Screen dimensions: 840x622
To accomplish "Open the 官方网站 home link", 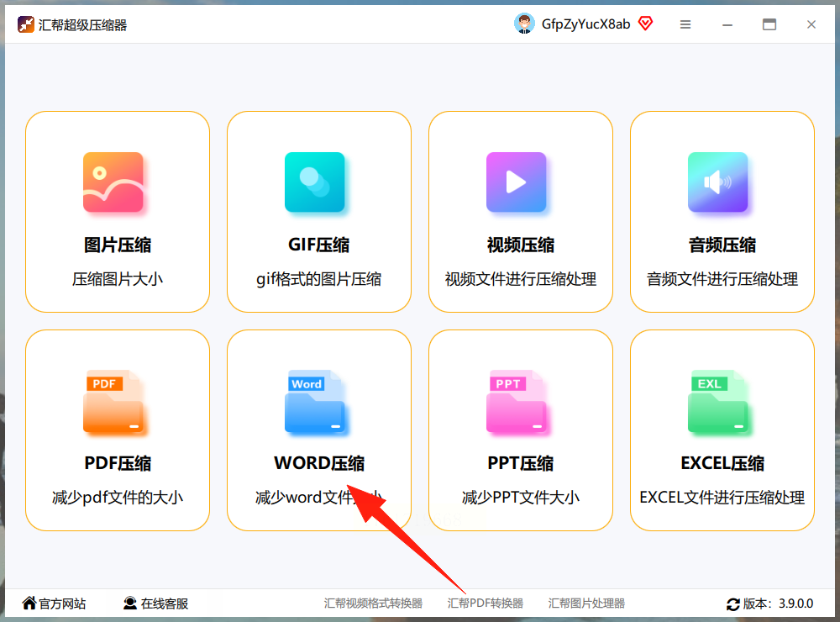I will click(x=54, y=604).
